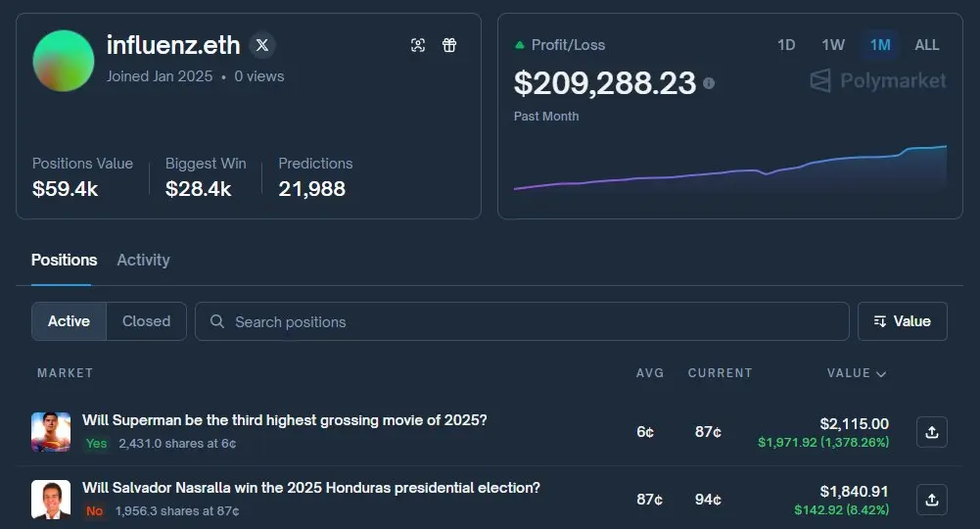Screen dimensions: 980x529
Task: Click the 94¢ current price
Action: (x=708, y=500)
